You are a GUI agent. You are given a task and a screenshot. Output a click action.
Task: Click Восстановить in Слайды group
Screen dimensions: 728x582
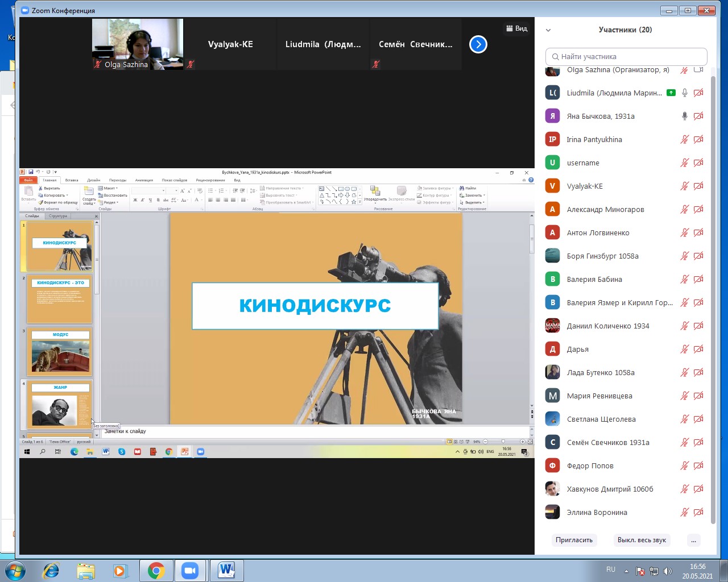(x=112, y=195)
